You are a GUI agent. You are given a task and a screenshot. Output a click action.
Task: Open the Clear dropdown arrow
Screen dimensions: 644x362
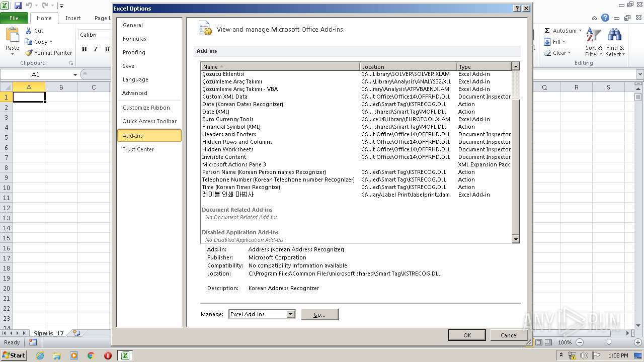pyautogui.click(x=569, y=53)
